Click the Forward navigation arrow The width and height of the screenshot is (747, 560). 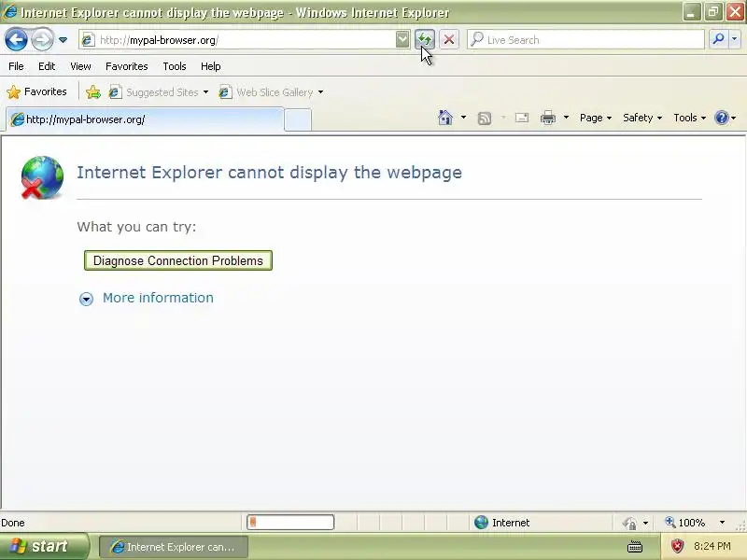[x=42, y=39]
